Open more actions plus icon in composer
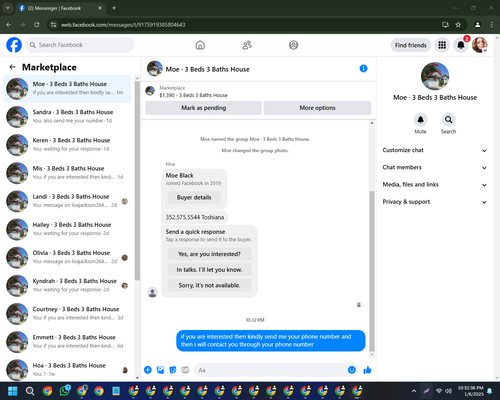500x400 pixels. pos(148,370)
